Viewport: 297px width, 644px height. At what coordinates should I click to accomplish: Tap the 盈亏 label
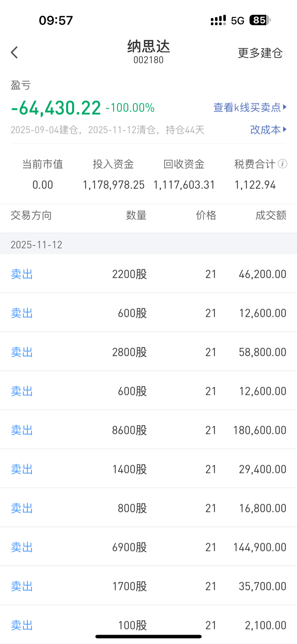click(20, 85)
